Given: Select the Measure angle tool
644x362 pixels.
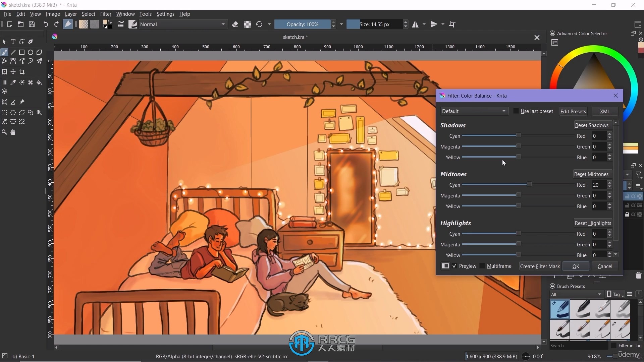Looking at the screenshot, I should click(x=13, y=102).
